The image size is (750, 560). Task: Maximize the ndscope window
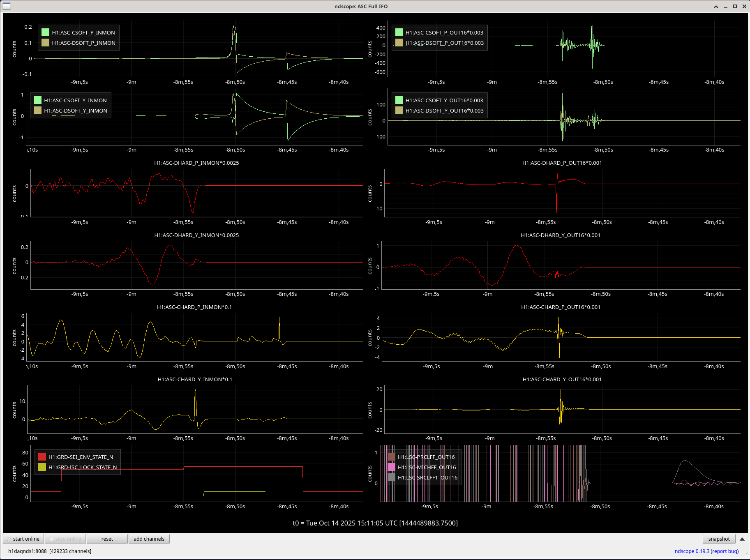tap(735, 6)
